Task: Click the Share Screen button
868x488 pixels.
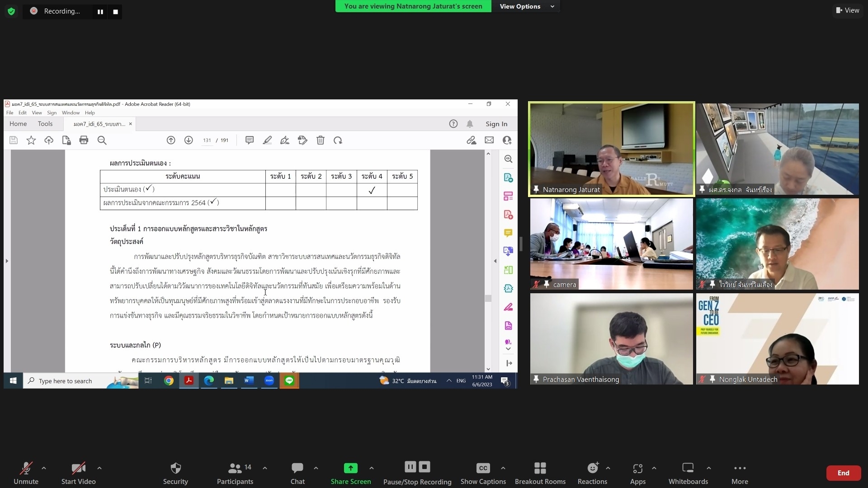Action: tap(351, 473)
